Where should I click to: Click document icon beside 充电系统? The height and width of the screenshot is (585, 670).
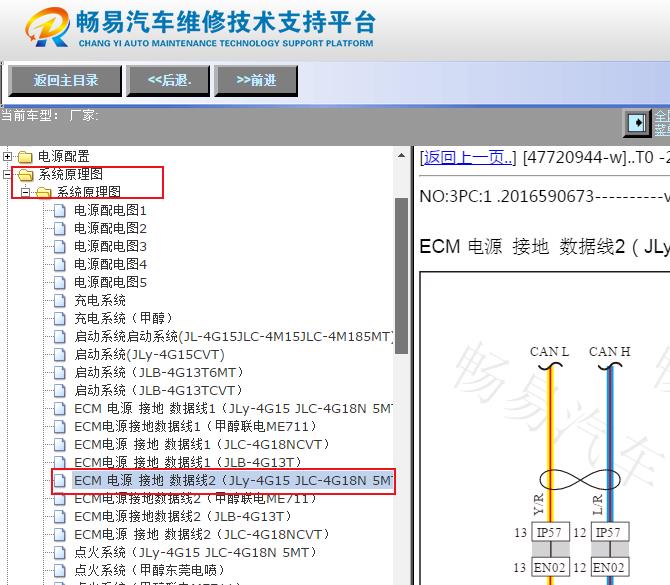pyautogui.click(x=60, y=300)
